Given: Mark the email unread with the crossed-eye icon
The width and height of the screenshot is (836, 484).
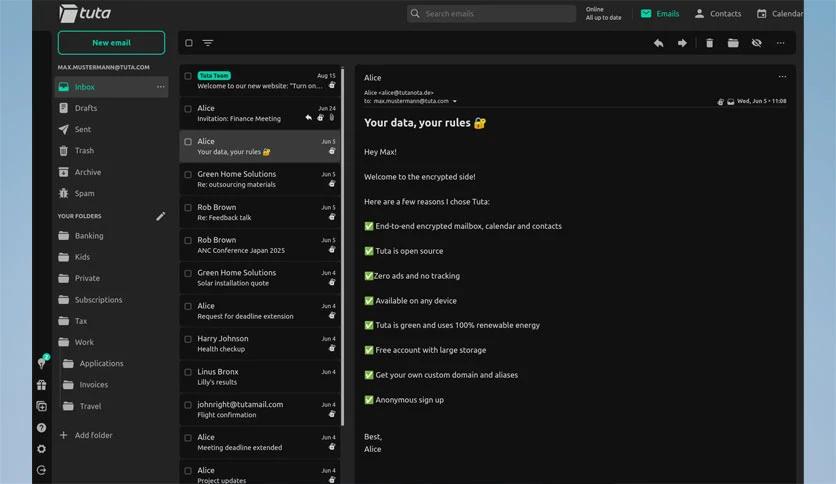Looking at the screenshot, I should [757, 43].
